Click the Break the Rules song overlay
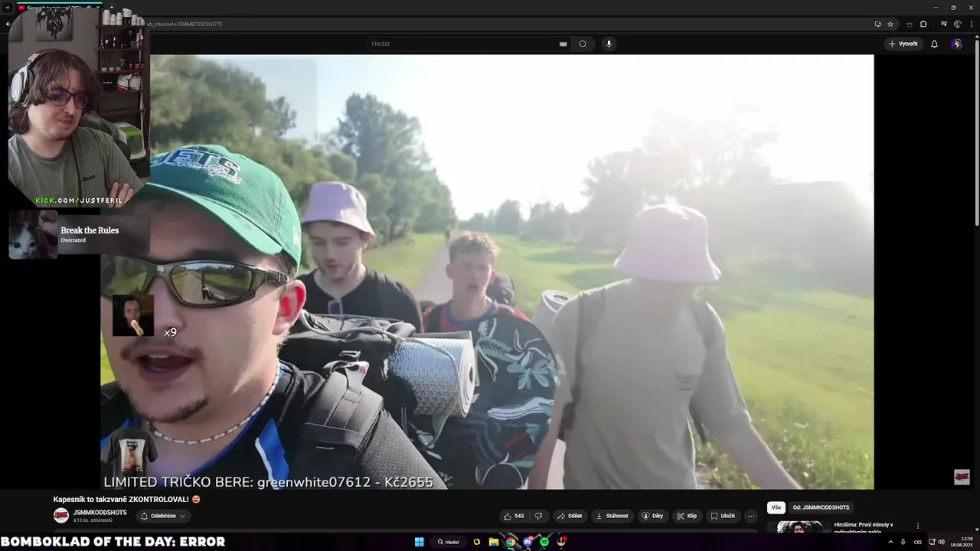This screenshot has height=551, width=980. click(x=79, y=234)
